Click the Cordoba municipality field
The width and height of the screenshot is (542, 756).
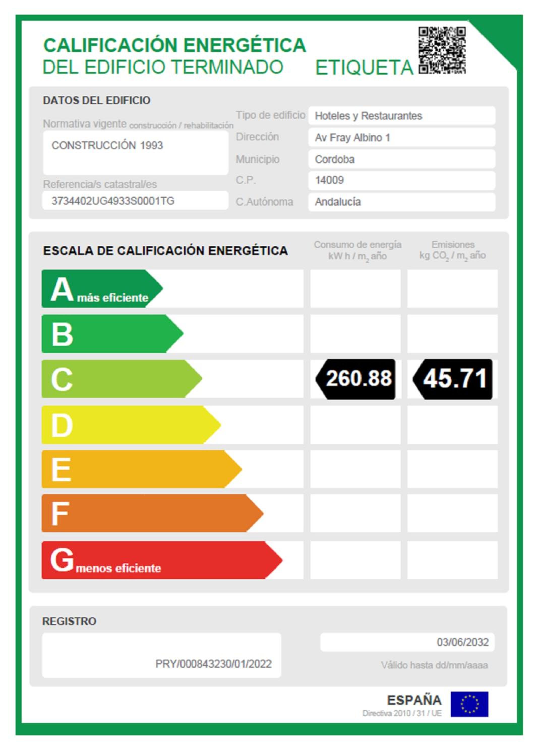[402, 159]
